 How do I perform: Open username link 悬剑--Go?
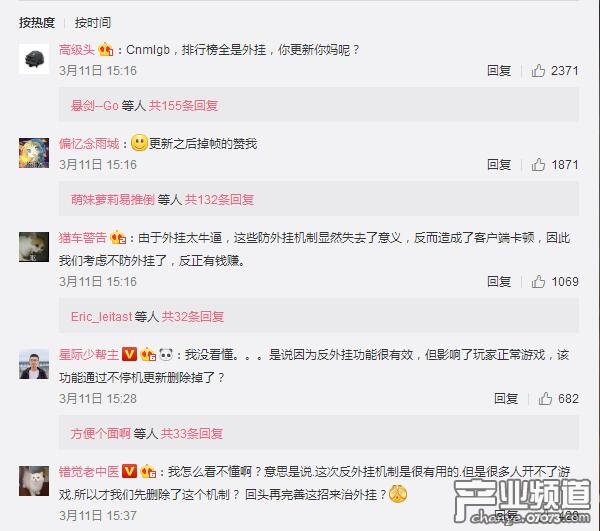tap(95, 106)
